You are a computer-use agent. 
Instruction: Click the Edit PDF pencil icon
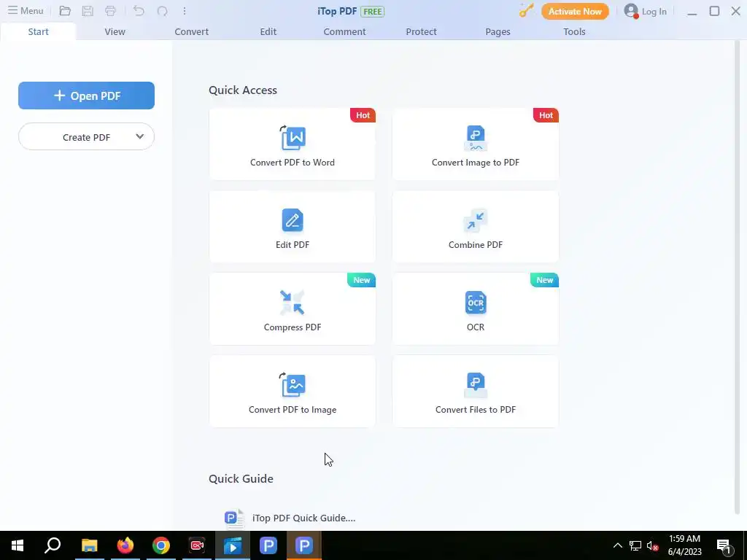point(293,220)
